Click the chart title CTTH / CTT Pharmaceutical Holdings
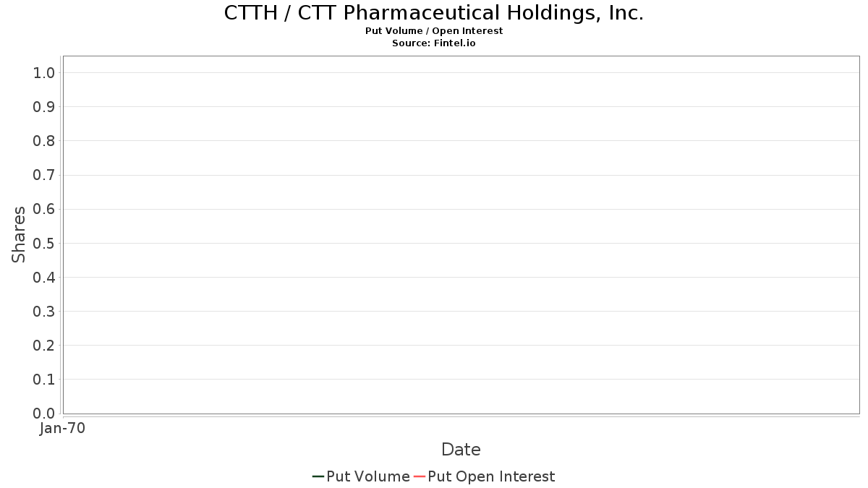Image resolution: width=868 pixels, height=488 pixels. tap(433, 13)
